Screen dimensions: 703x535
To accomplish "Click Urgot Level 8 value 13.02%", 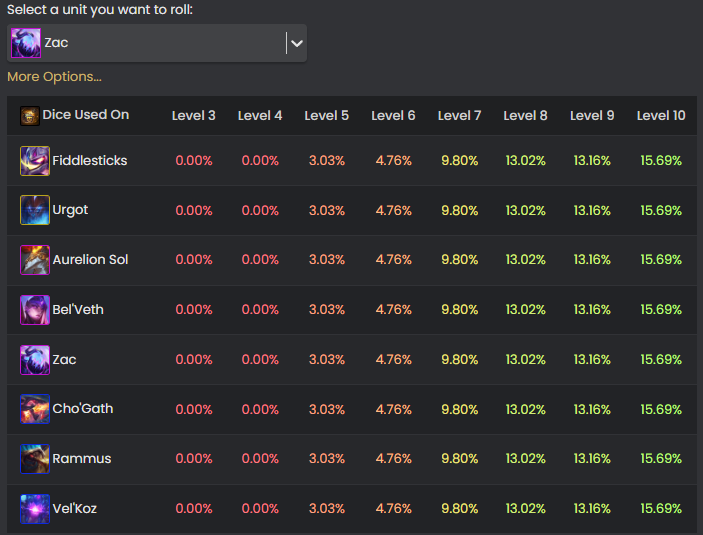I will [525, 210].
